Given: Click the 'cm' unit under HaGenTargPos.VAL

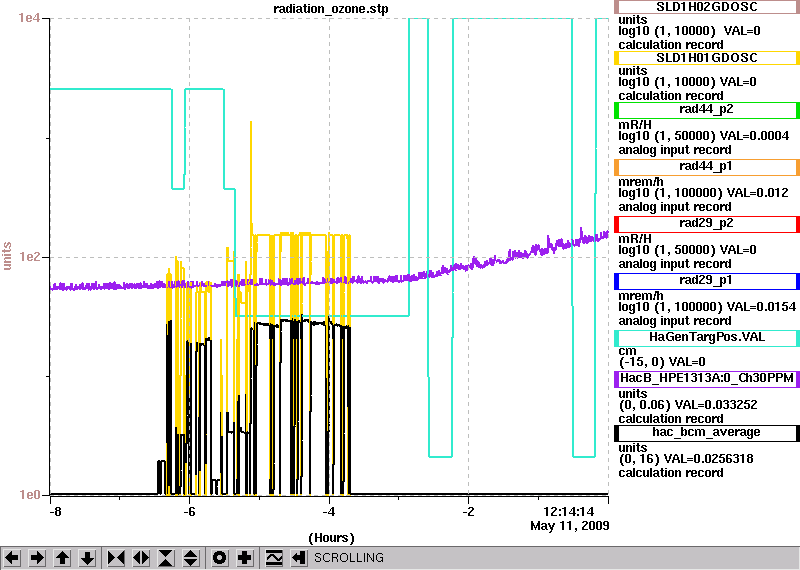Looking at the screenshot, I should point(627,351).
